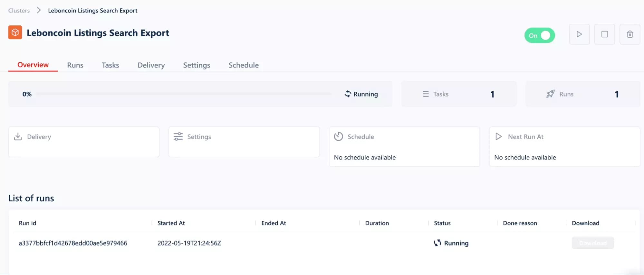Sort by Done reason column header
Screen dimensions: 644x275
click(520, 223)
